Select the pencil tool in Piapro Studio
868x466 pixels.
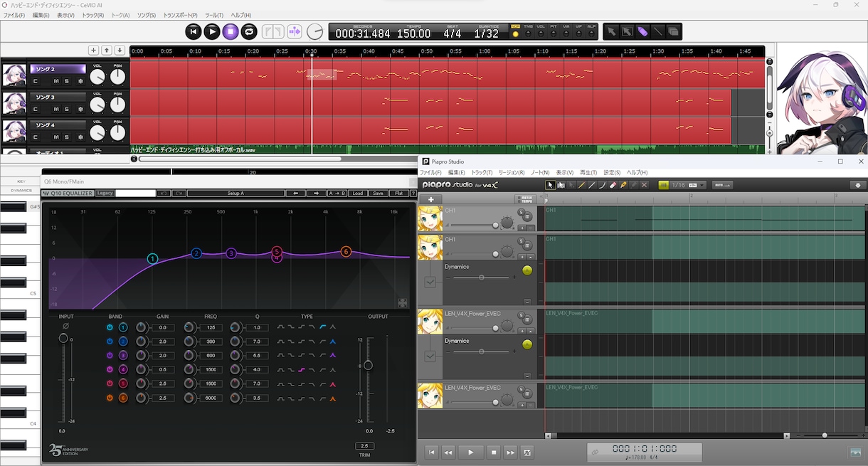point(581,185)
